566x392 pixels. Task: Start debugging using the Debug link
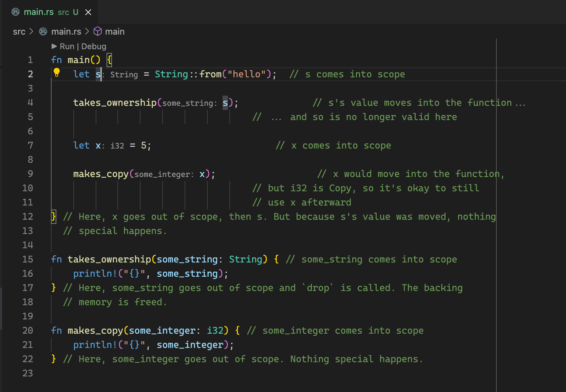tap(94, 46)
